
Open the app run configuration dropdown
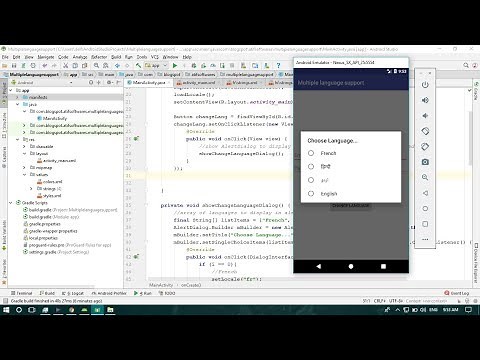pyautogui.click(x=155, y=66)
